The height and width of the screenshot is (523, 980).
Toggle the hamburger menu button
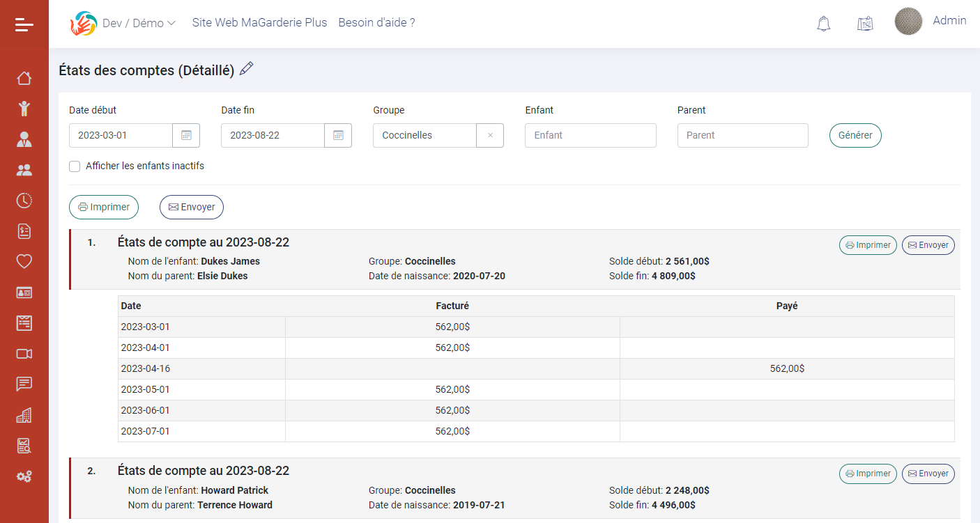pyautogui.click(x=24, y=25)
